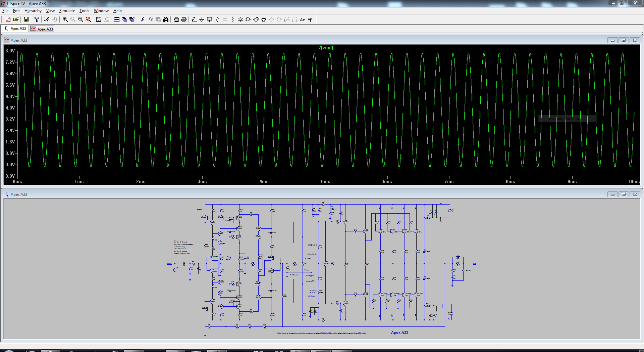644x352 pixels.
Task: Tile the windows horizontally
Action: click(117, 19)
